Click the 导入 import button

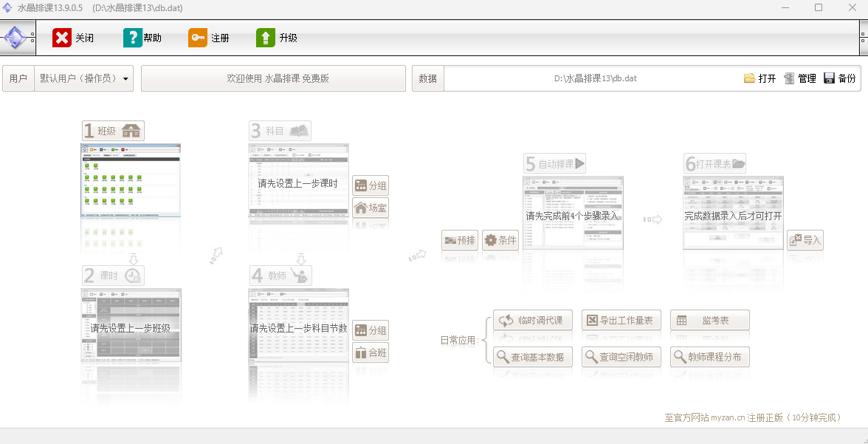tap(805, 240)
